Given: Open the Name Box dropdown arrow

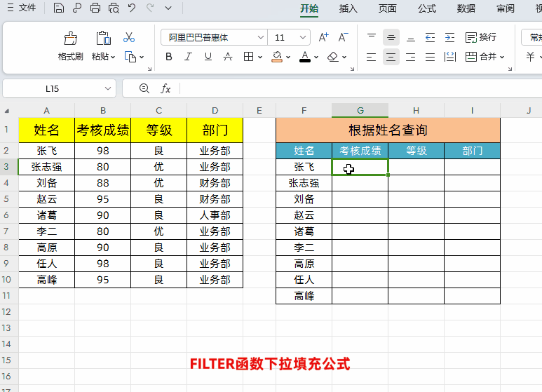Looking at the screenshot, I should pos(108,88).
